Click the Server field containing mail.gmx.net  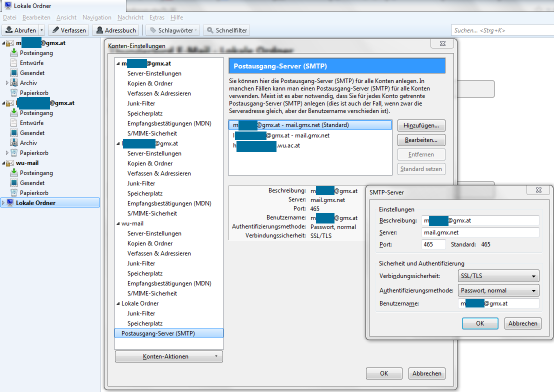click(x=480, y=232)
